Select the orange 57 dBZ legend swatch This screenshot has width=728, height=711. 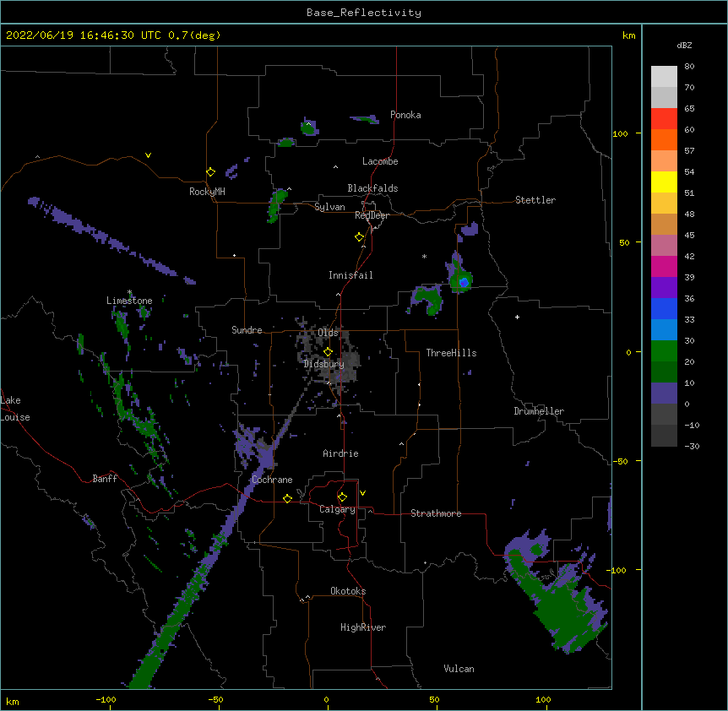point(664,139)
